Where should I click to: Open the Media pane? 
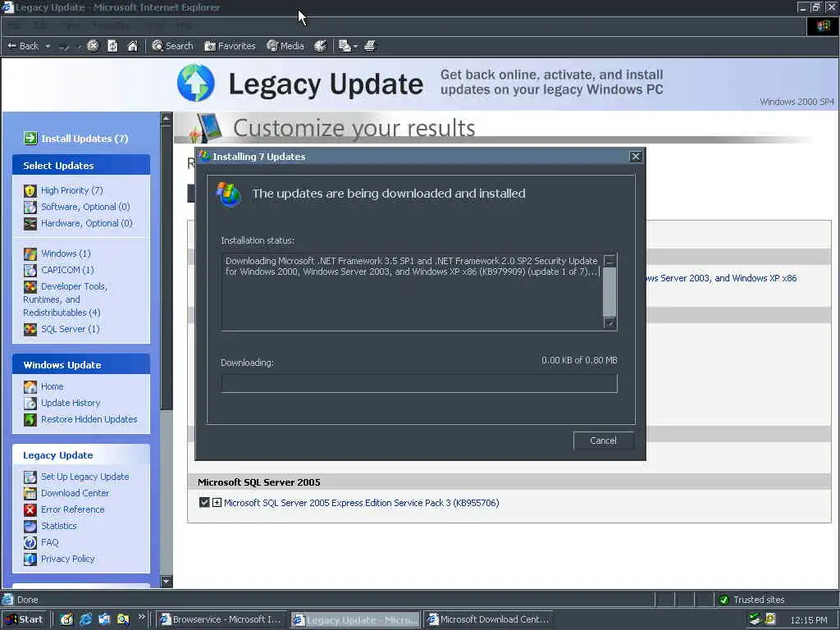(285, 46)
